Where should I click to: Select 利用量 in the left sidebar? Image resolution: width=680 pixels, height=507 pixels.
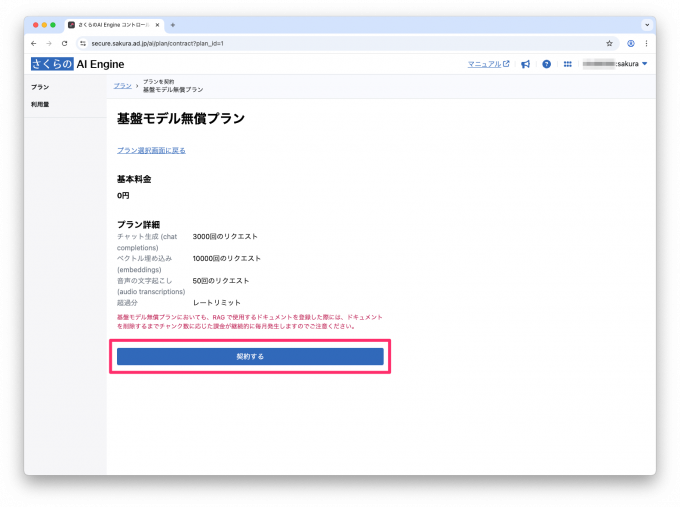coord(40,105)
